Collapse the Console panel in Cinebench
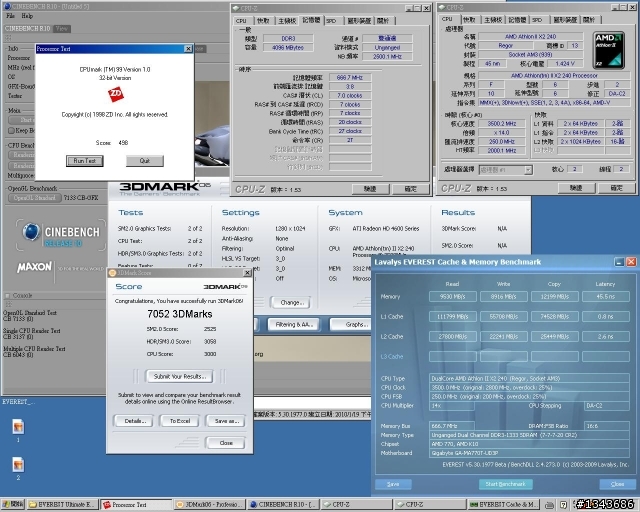This screenshot has height=512, width=640. tap(7, 295)
